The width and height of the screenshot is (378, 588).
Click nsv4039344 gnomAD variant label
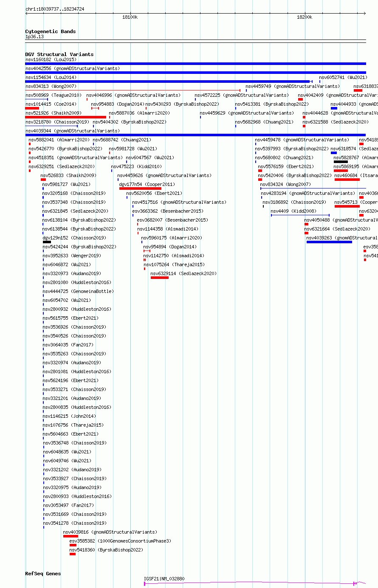(x=73, y=131)
